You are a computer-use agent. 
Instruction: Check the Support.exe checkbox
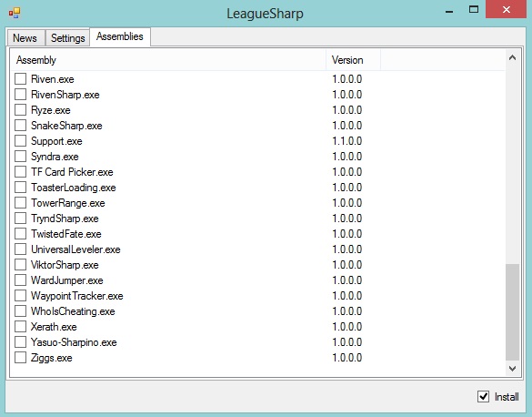(20, 141)
